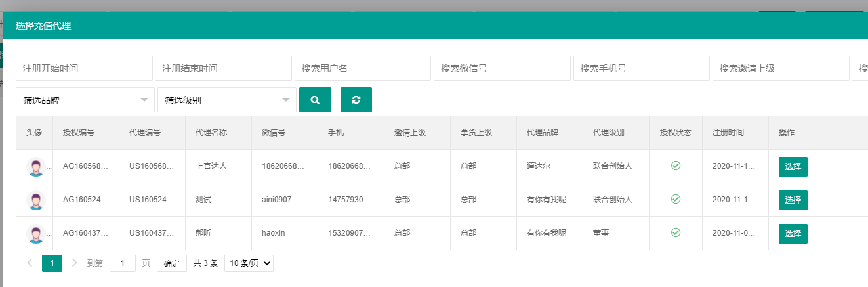Click the page number jump input box
Image resolution: width=868 pixels, height=287 pixels.
click(x=123, y=263)
